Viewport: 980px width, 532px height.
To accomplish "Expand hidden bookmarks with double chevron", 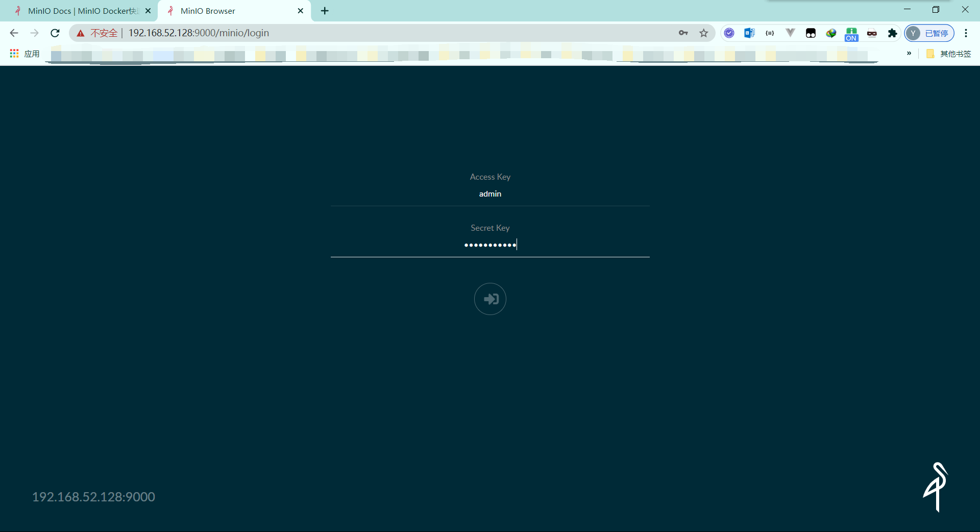I will click(x=909, y=53).
